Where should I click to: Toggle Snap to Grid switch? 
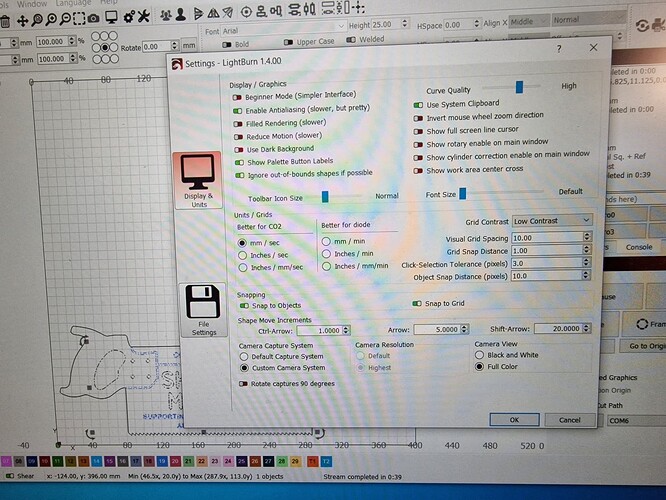click(x=417, y=304)
